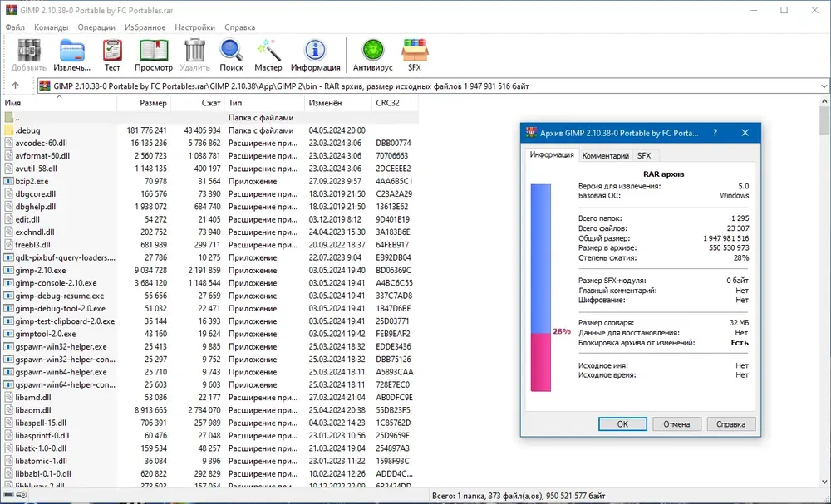Click the libaom.dll file icon

coord(8,410)
